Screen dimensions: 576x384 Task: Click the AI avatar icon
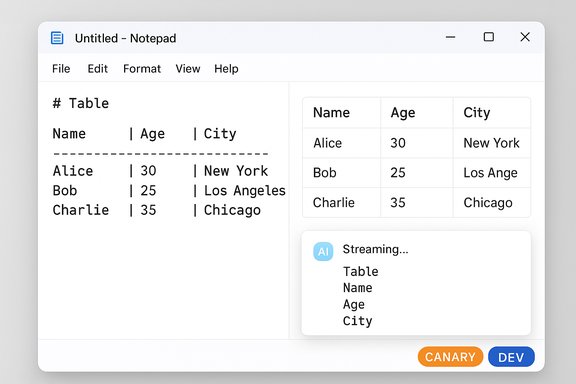coord(323,251)
